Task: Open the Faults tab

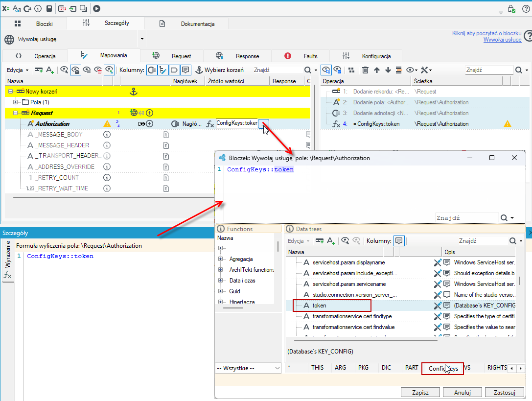Action: coord(301,56)
